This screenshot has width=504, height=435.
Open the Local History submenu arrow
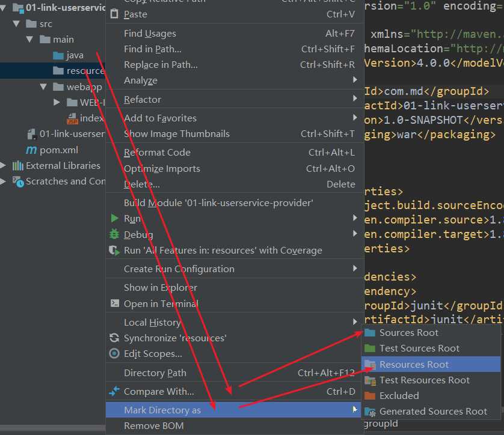coord(355,321)
